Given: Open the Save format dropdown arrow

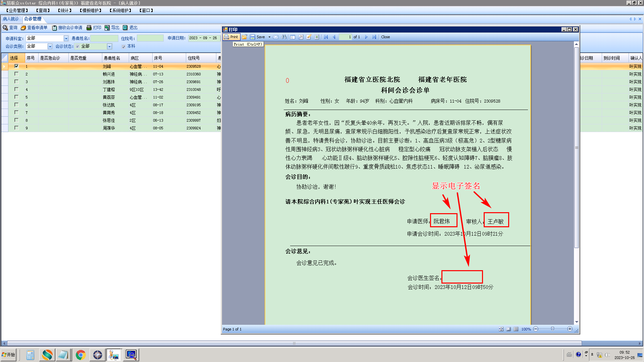Looking at the screenshot, I should [x=269, y=37].
